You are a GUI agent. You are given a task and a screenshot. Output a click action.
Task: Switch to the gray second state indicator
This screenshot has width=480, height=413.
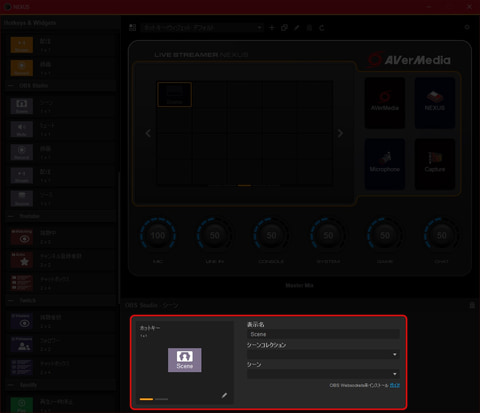[x=162, y=399]
